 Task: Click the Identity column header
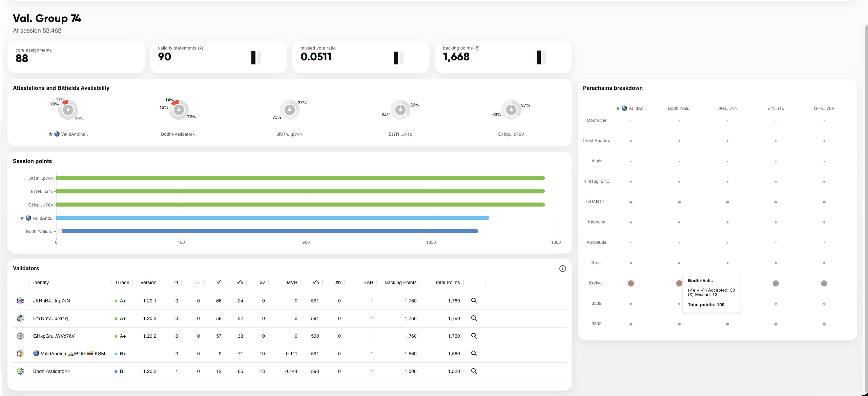pyautogui.click(x=41, y=282)
